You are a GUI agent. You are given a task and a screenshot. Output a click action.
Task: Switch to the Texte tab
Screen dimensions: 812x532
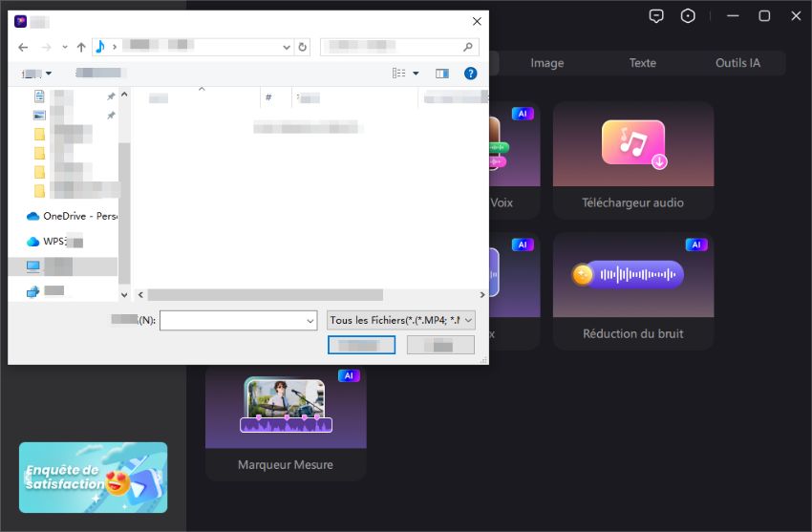tap(642, 63)
